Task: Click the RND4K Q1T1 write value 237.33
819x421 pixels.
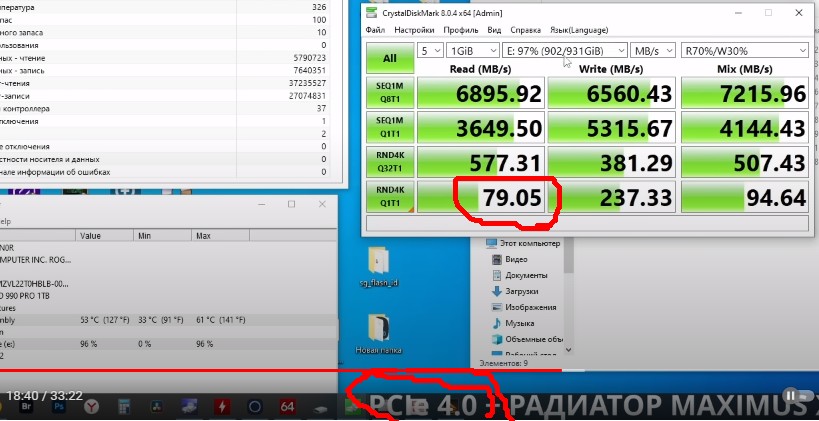Action: coord(612,196)
